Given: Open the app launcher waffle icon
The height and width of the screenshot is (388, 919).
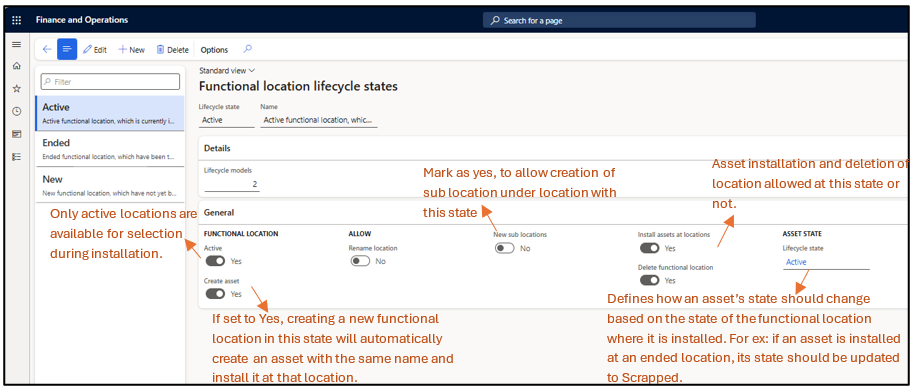Looking at the screenshot, I should (16, 21).
